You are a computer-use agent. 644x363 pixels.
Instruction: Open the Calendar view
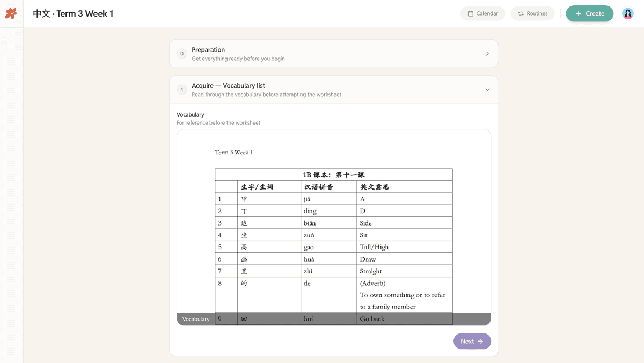tap(482, 13)
